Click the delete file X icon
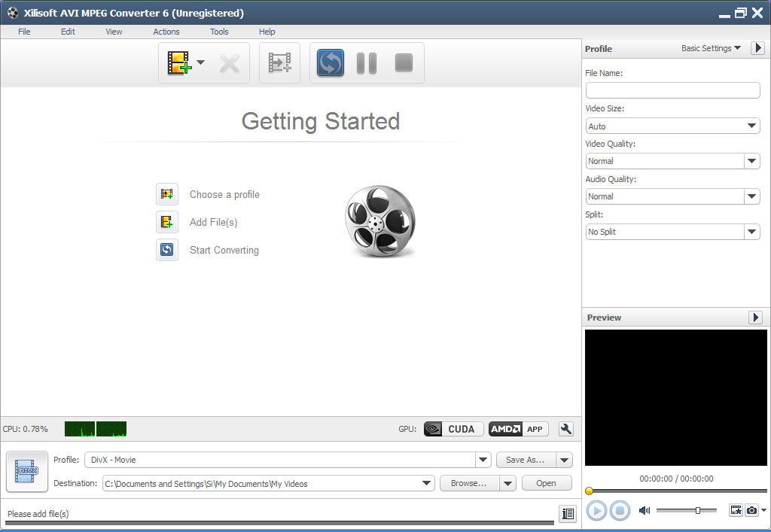The height and width of the screenshot is (532, 771). [228, 63]
